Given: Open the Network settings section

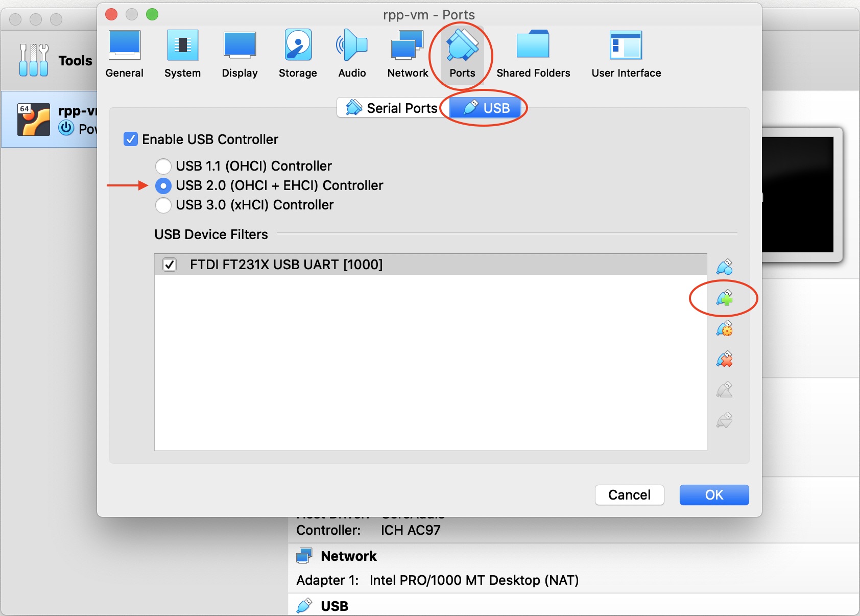Looking at the screenshot, I should tap(408, 54).
